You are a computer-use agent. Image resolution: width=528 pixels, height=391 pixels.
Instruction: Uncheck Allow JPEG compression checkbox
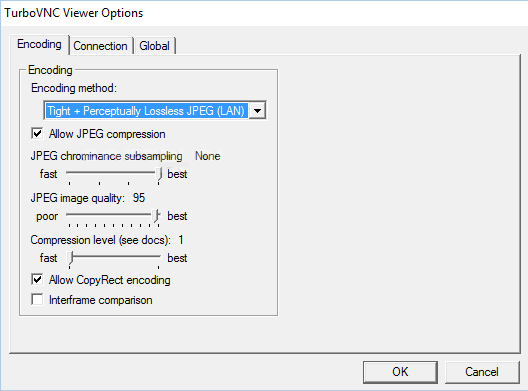[x=37, y=133]
